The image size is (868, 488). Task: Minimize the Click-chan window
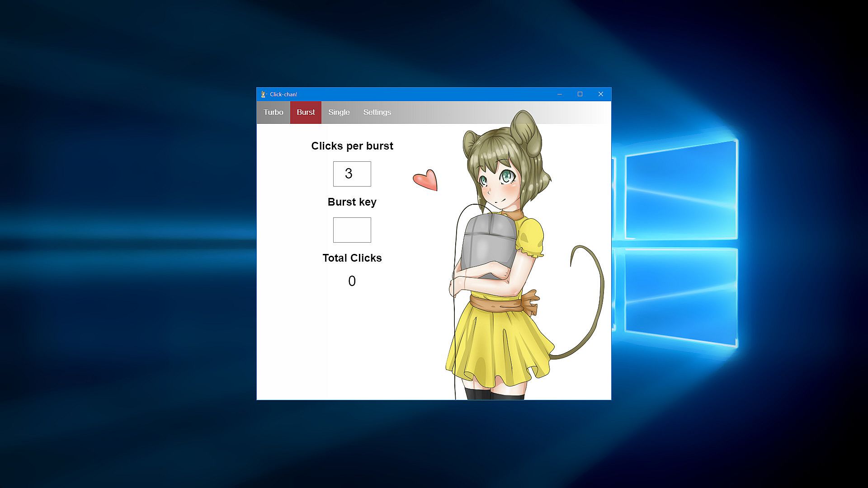pyautogui.click(x=559, y=94)
